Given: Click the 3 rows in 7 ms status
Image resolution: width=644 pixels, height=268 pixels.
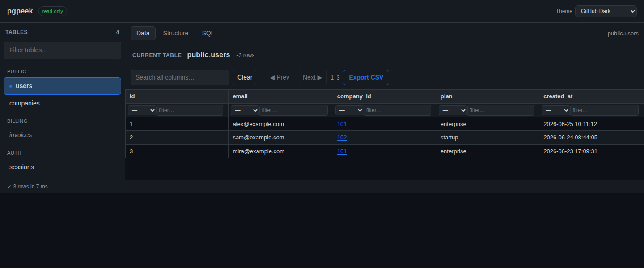Looking at the screenshot, I should [27, 187].
